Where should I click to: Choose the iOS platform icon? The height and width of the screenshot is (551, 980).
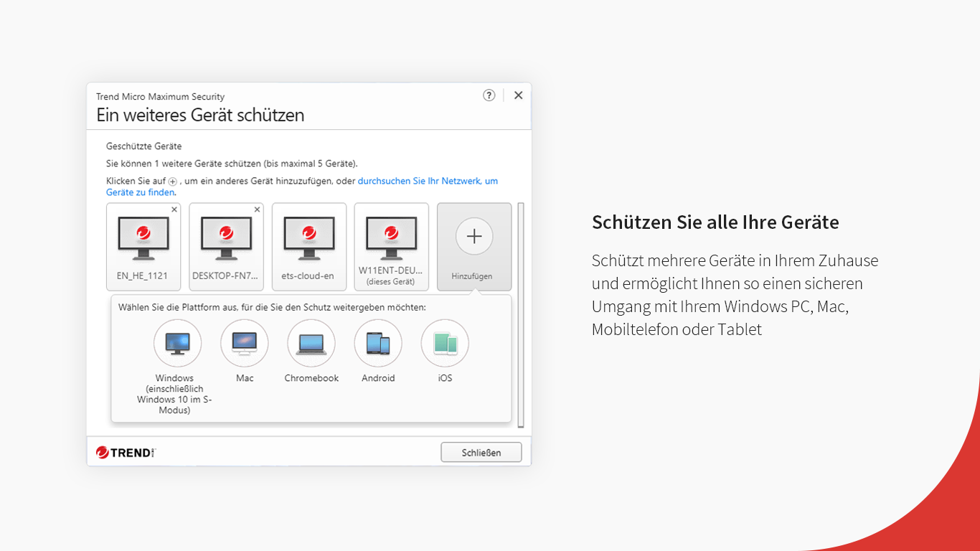[445, 343]
